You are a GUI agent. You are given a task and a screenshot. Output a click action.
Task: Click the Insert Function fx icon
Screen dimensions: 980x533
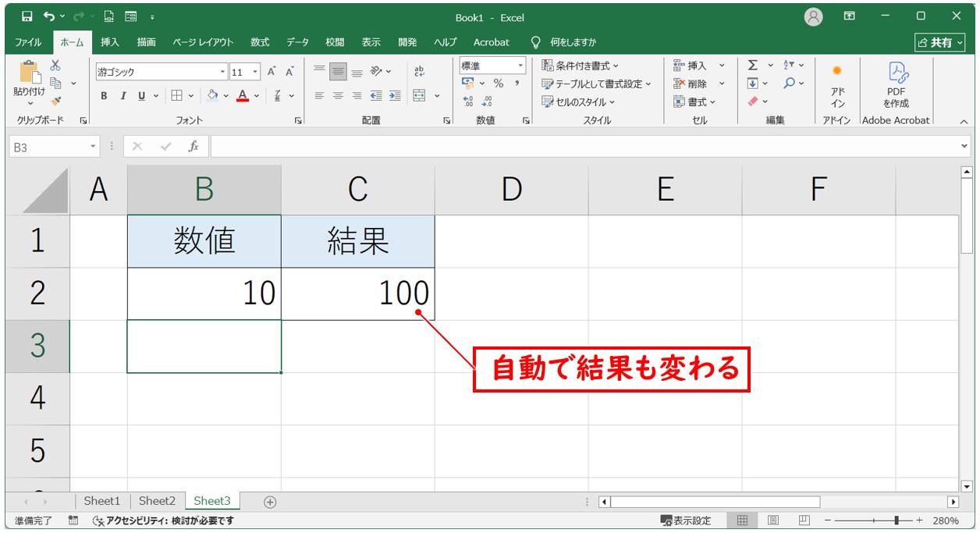[x=194, y=147]
